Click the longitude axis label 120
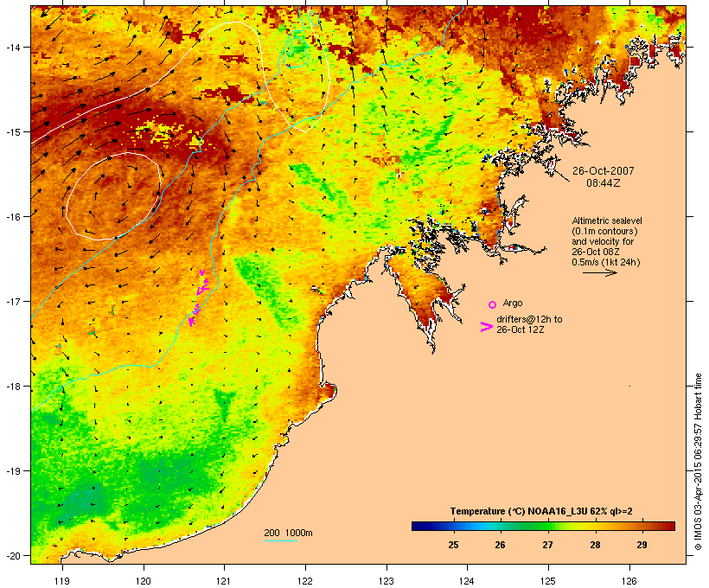709x588 pixels. (144, 581)
